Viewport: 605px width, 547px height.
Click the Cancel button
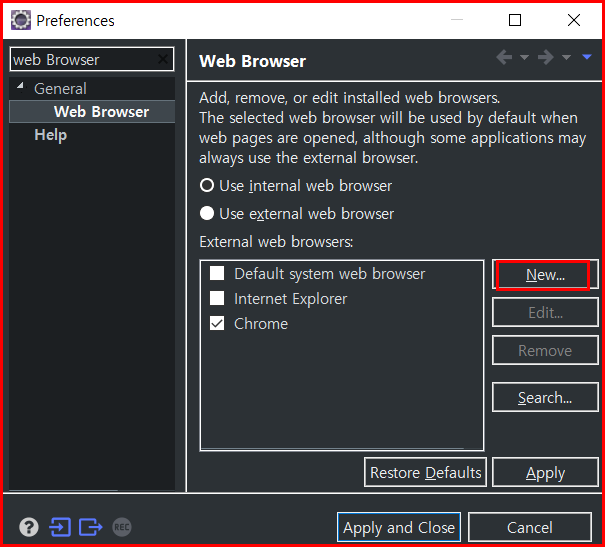point(530,527)
